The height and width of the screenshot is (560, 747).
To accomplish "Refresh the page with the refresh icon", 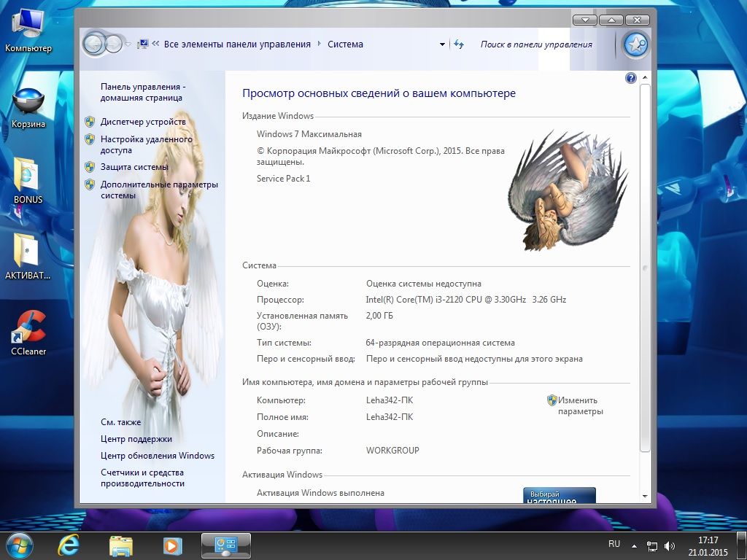I will point(459,44).
